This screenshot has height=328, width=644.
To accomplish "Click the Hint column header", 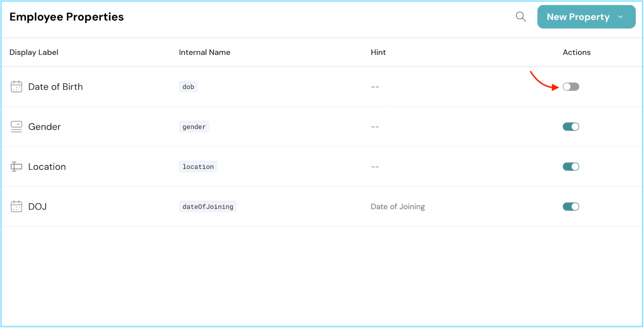I will [x=378, y=52].
